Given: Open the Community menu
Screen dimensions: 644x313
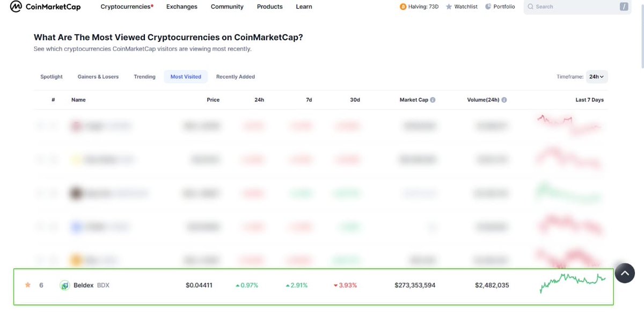Looking at the screenshot, I should pyautogui.click(x=227, y=7).
